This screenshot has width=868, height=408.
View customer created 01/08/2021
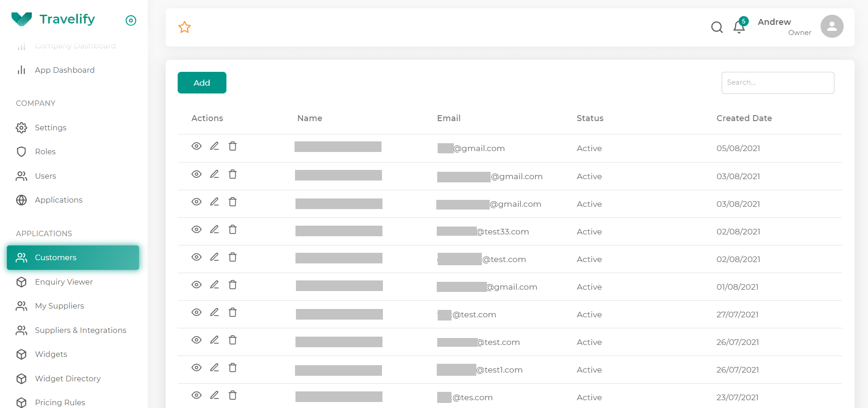coord(197,285)
